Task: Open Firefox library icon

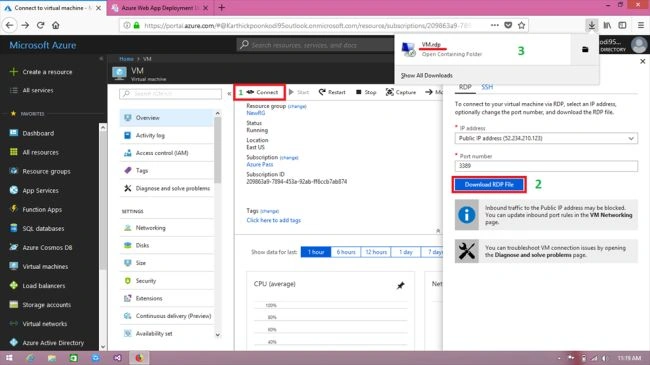Action: tap(607, 25)
